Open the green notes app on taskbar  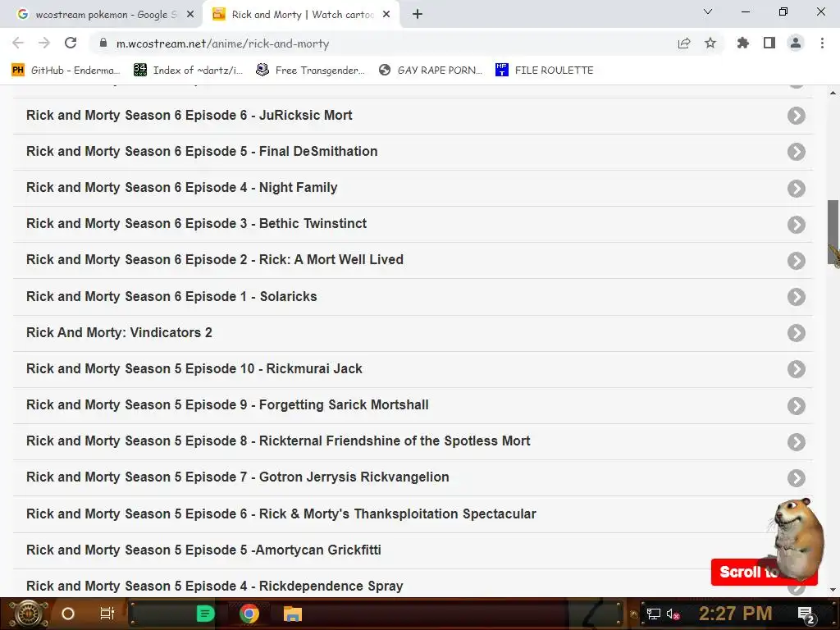point(206,614)
